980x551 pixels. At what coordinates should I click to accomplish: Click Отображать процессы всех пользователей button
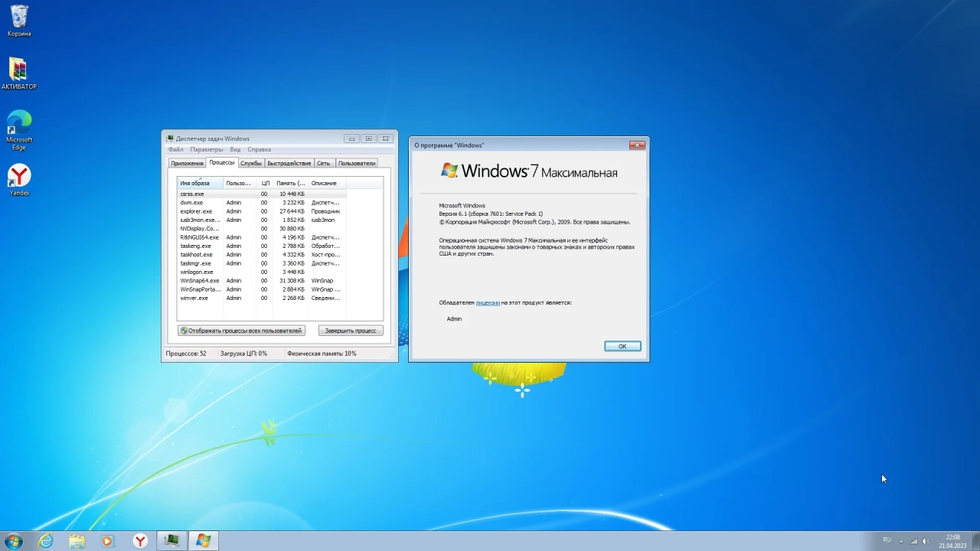pyautogui.click(x=241, y=331)
